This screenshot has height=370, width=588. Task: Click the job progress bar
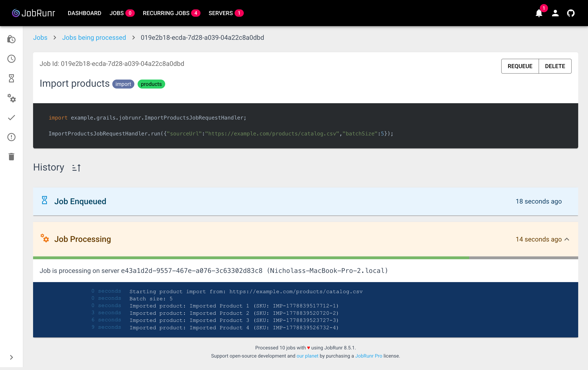(x=305, y=258)
